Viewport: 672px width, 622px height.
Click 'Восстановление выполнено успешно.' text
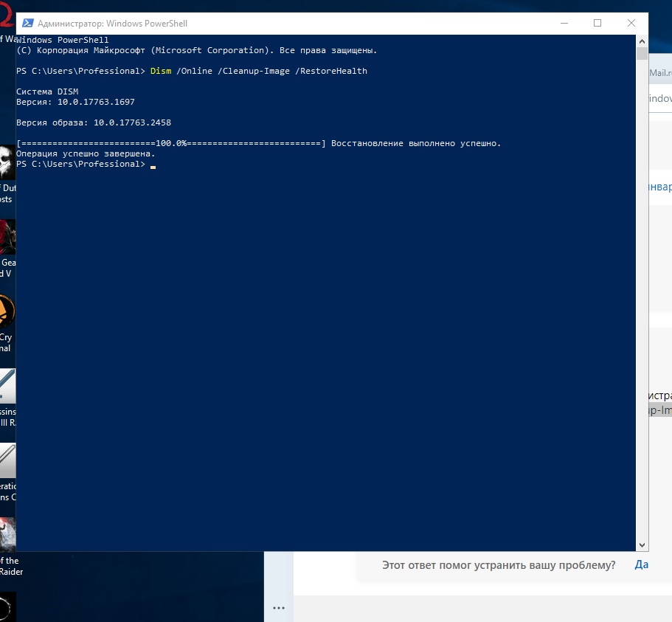(416, 143)
